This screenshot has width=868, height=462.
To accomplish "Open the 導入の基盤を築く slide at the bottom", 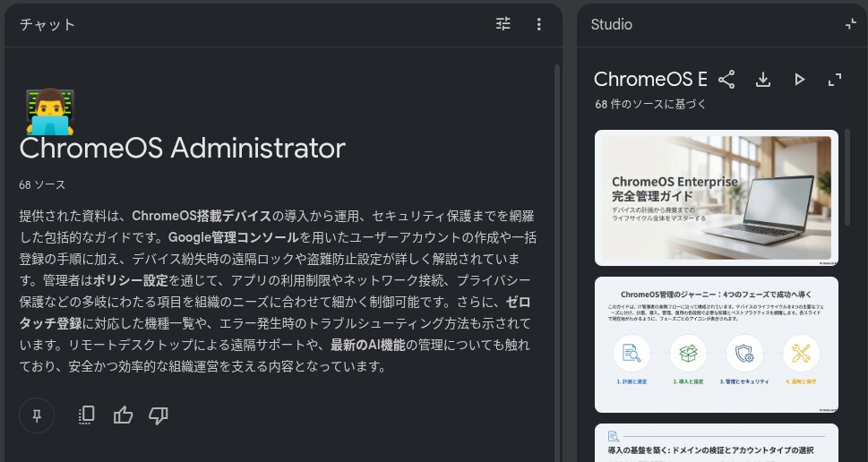I will (x=716, y=443).
